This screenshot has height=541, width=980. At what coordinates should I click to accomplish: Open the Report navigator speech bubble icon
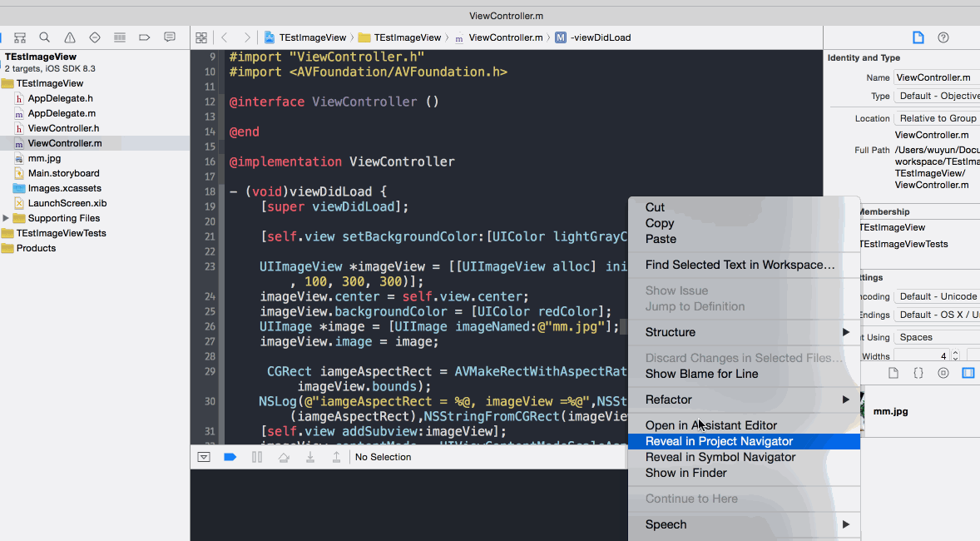(170, 37)
